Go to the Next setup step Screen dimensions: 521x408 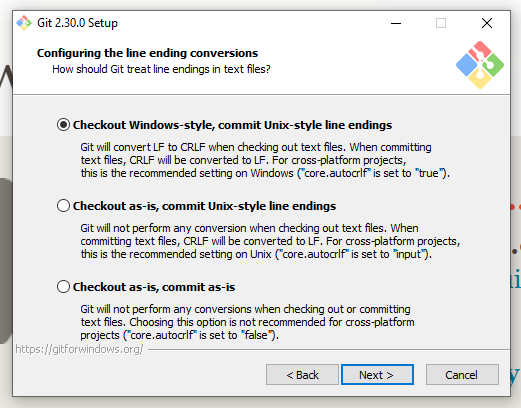tap(377, 375)
